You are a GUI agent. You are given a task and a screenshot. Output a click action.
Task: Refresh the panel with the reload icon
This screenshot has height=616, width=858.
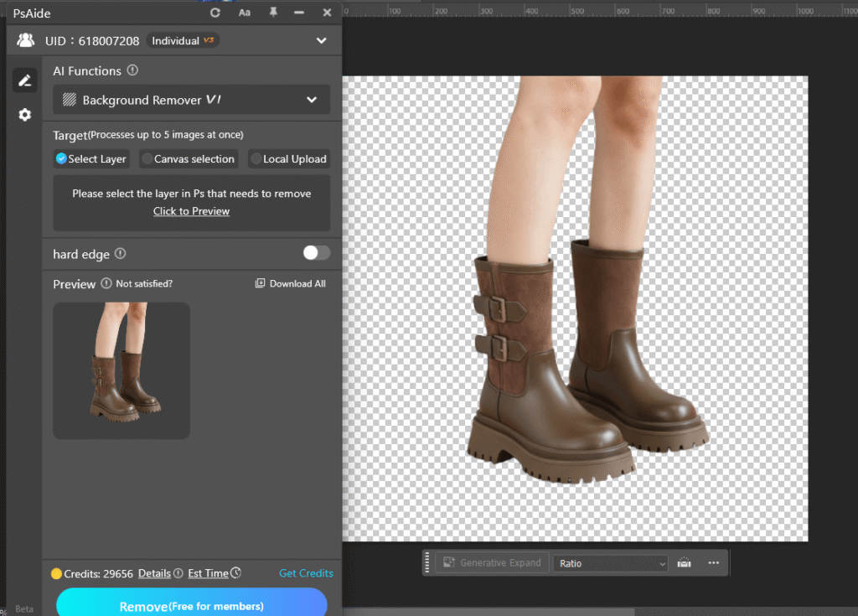tap(215, 13)
